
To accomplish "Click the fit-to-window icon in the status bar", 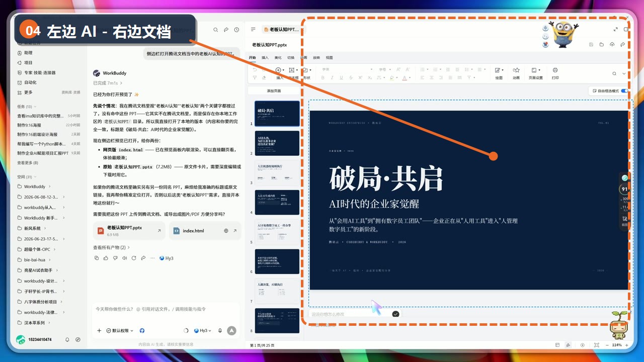I will (597, 345).
